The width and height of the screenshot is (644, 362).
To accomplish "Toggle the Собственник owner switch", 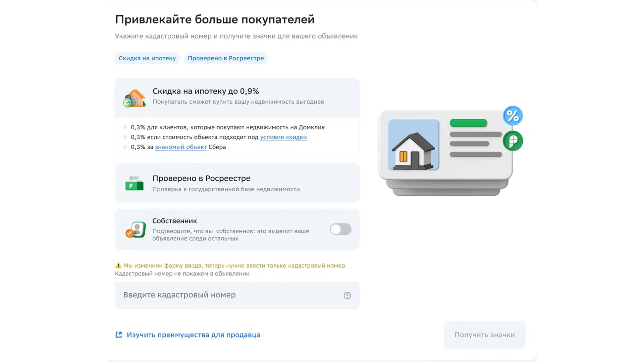I will tap(340, 229).
